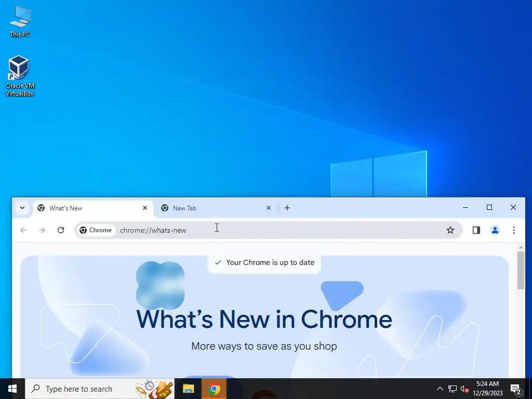Image resolution: width=532 pixels, height=399 pixels.
Task: Open Chrome's side panel
Action: 476,230
